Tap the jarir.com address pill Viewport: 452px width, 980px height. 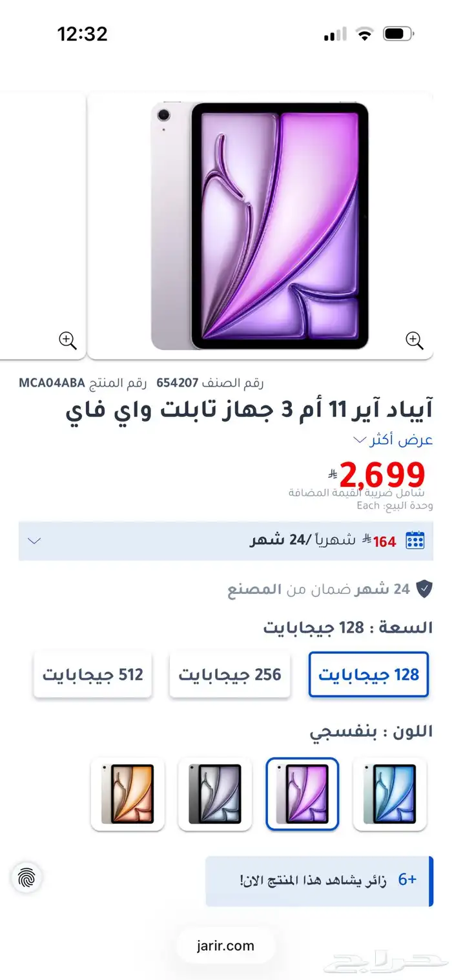point(226,946)
